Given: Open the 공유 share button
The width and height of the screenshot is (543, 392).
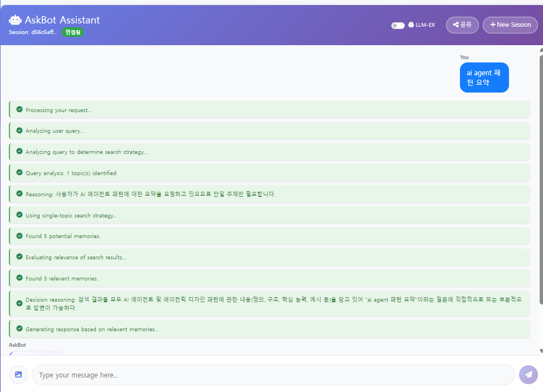Looking at the screenshot, I should [x=462, y=25].
